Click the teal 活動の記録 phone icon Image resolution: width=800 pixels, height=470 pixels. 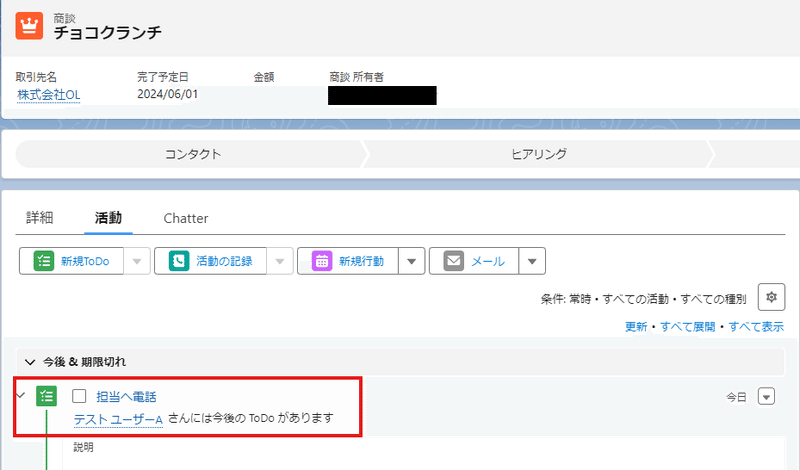point(179,261)
